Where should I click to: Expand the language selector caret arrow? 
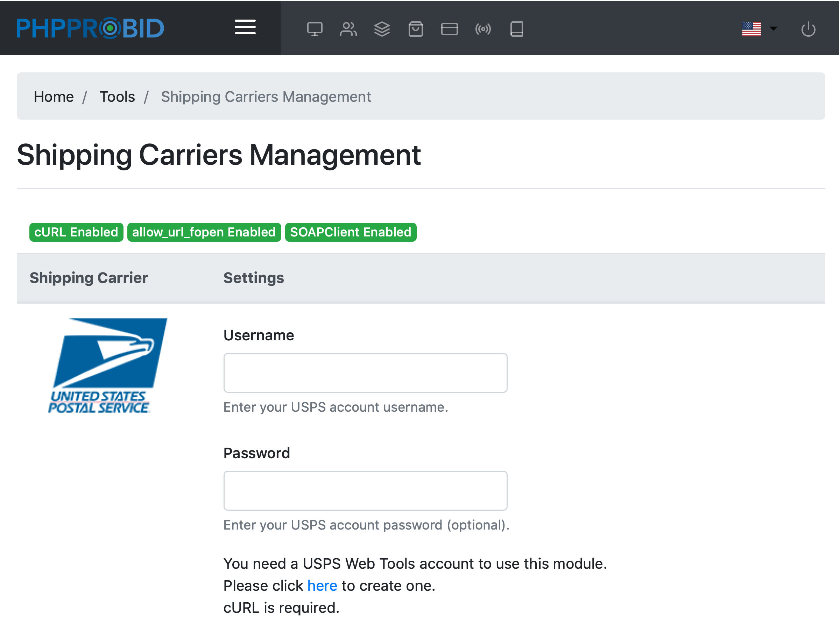774,28
